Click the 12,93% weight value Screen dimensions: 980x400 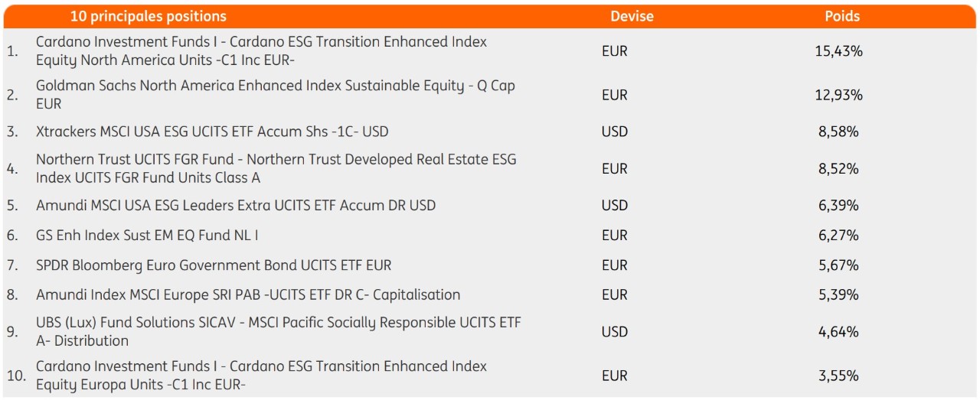tap(838, 95)
